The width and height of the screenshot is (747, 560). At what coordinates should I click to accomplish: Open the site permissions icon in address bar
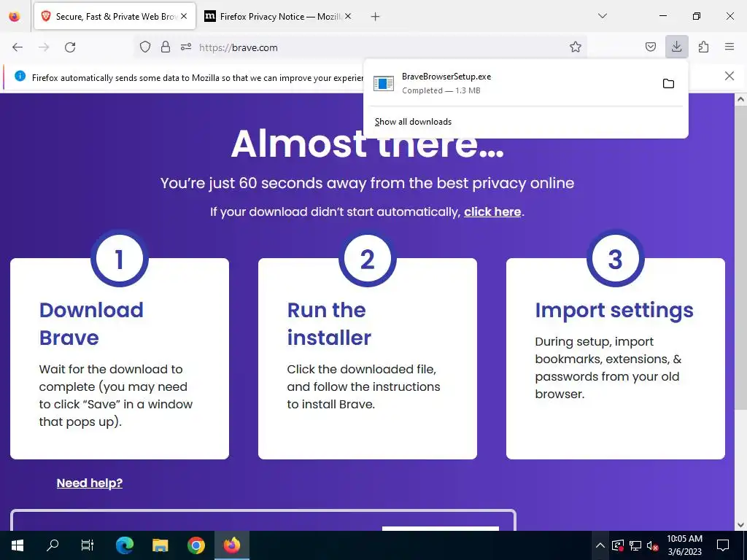pyautogui.click(x=186, y=47)
